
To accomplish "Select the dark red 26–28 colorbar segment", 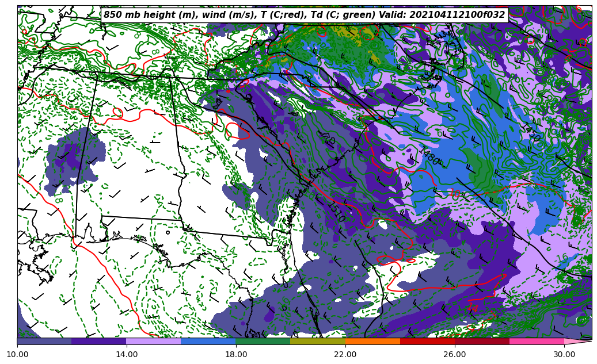I will (x=482, y=341).
